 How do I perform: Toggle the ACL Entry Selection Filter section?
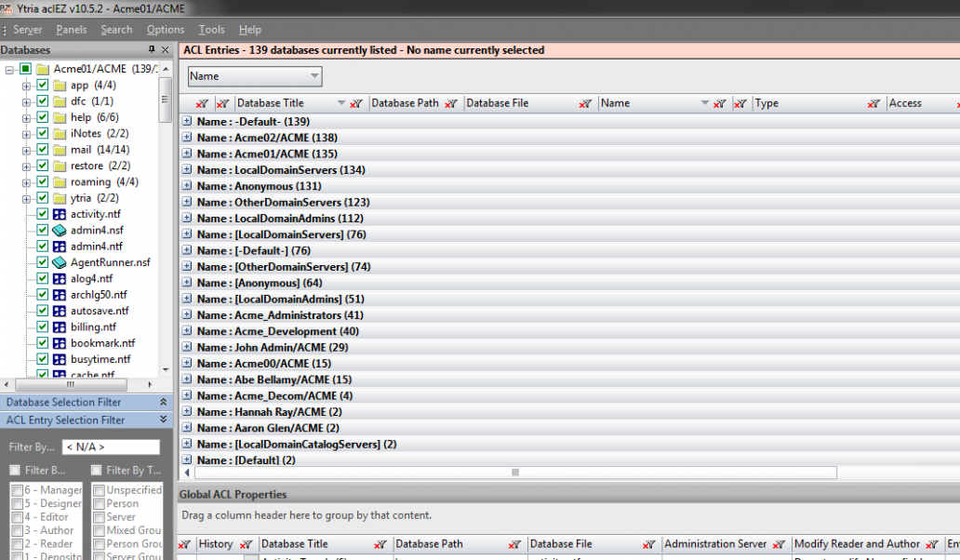tap(163, 420)
